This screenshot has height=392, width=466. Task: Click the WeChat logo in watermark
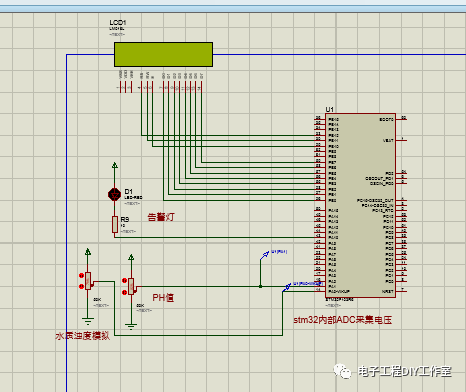click(x=343, y=371)
